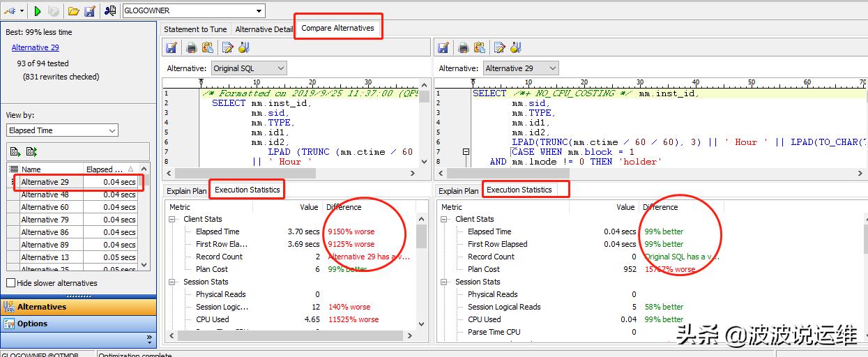Switch to Compare Alternatives tab
This screenshot has width=868, height=357.
(337, 29)
